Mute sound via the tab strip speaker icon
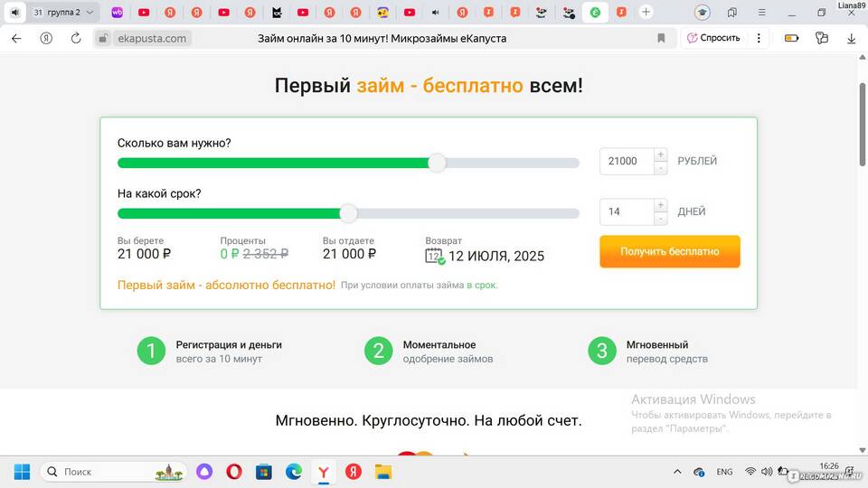 pos(15,12)
